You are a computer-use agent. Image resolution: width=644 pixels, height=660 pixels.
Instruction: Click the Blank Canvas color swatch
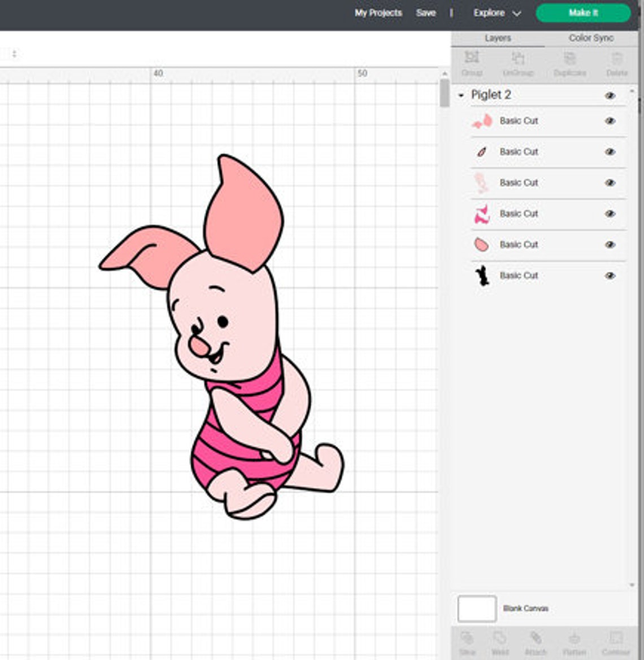click(x=477, y=609)
